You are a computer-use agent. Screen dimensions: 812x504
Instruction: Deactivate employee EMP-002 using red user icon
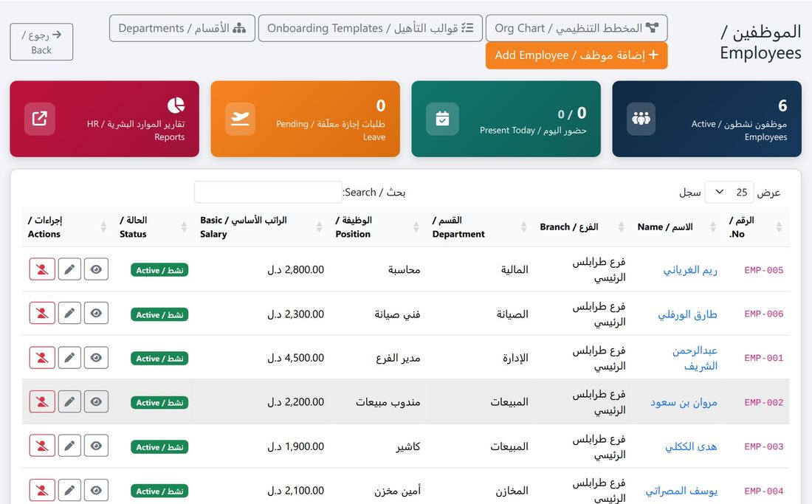click(42, 402)
